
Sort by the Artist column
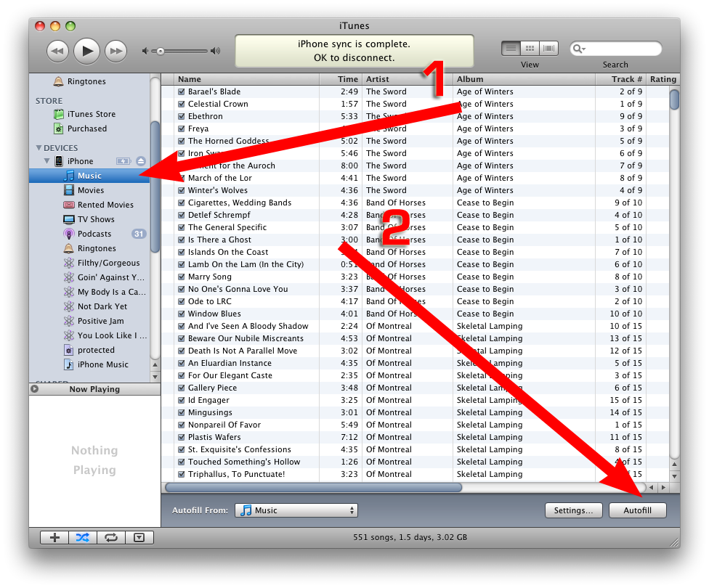click(x=408, y=79)
